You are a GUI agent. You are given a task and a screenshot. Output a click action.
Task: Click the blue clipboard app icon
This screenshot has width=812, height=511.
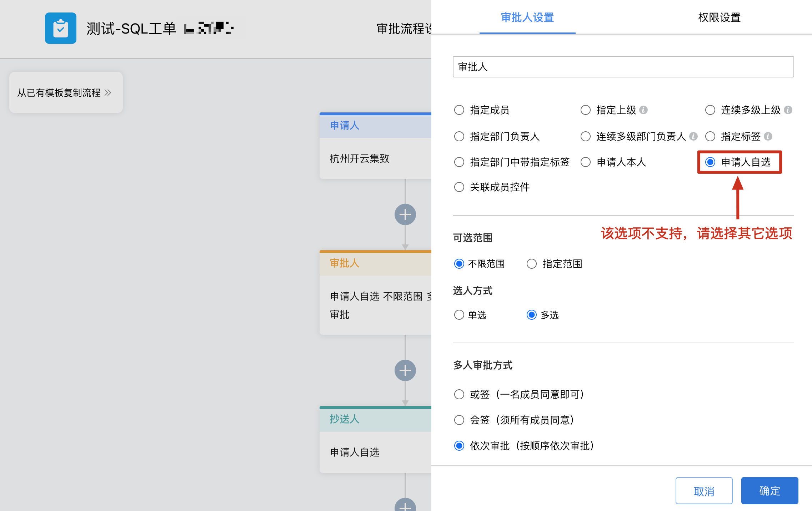(60, 28)
